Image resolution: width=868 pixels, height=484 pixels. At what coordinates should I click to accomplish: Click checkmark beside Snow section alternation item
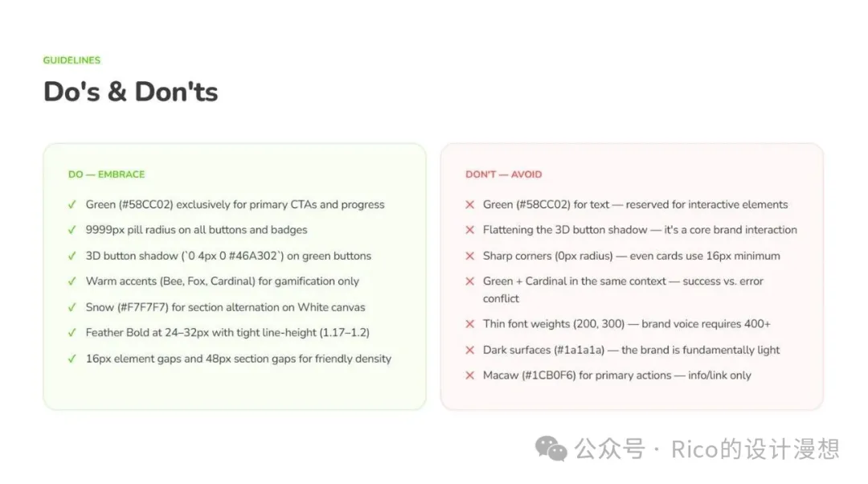[72, 307]
